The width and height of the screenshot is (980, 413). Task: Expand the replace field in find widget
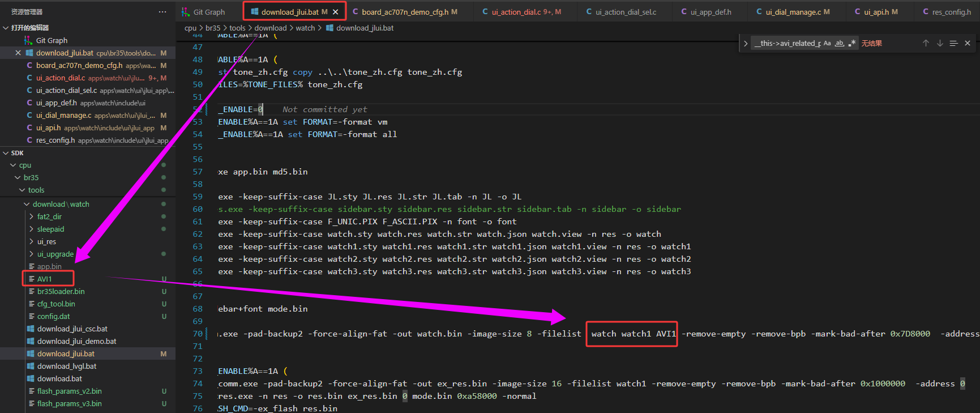746,43
